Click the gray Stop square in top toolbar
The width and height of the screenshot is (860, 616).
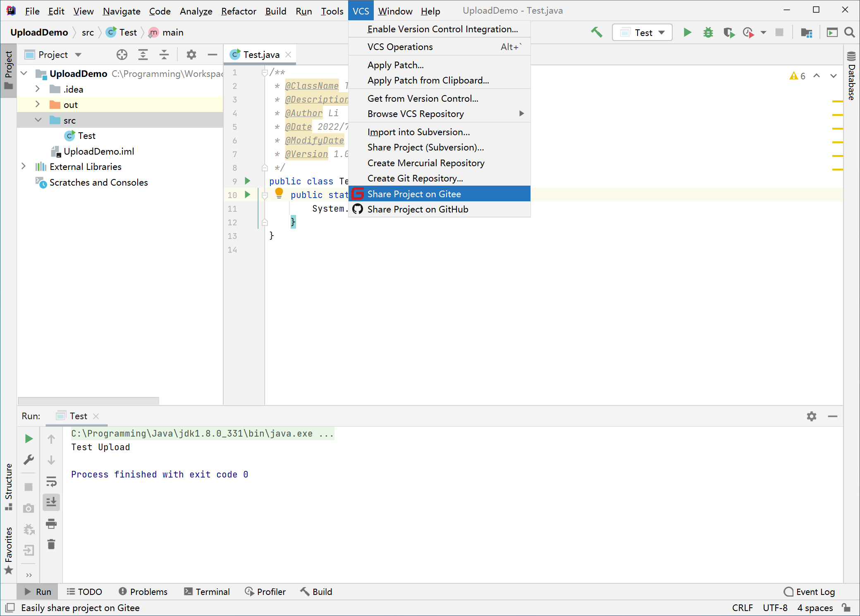[779, 32]
